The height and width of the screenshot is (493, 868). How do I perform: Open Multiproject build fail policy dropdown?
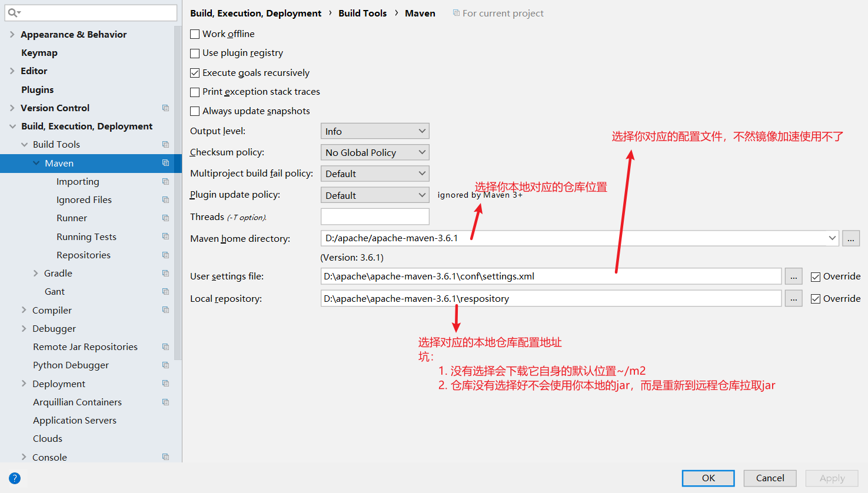point(375,174)
